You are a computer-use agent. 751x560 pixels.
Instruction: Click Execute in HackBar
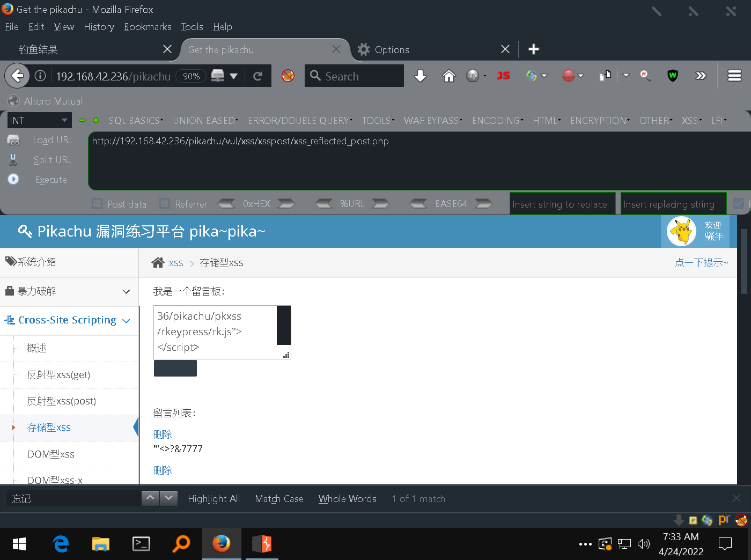(51, 180)
